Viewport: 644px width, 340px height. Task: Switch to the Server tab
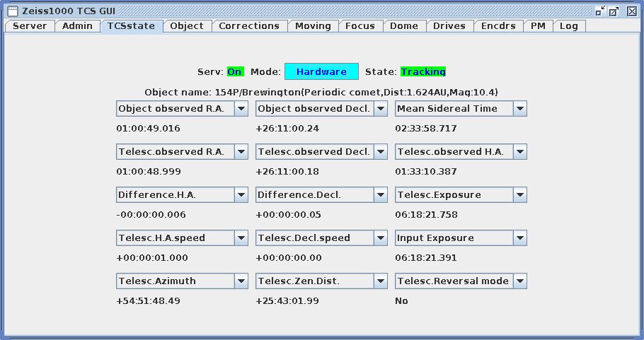[30, 26]
